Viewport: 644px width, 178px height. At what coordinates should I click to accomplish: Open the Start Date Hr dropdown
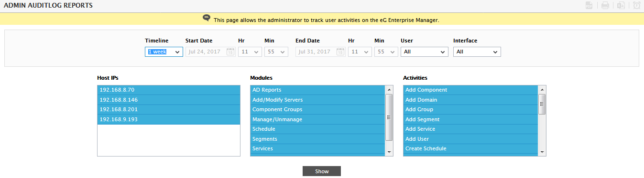coord(250,52)
